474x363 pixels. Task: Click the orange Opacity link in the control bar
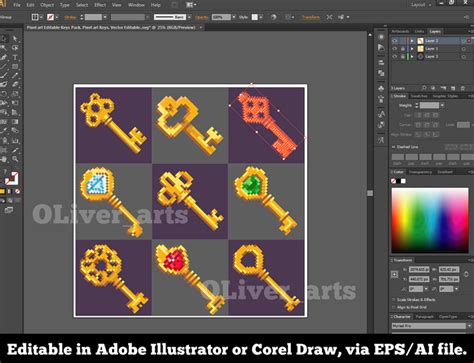pos(202,17)
